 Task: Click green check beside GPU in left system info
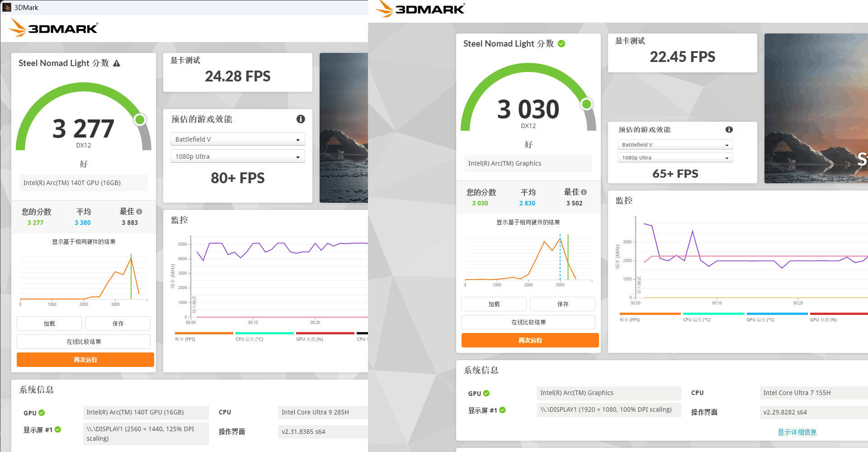(42, 413)
